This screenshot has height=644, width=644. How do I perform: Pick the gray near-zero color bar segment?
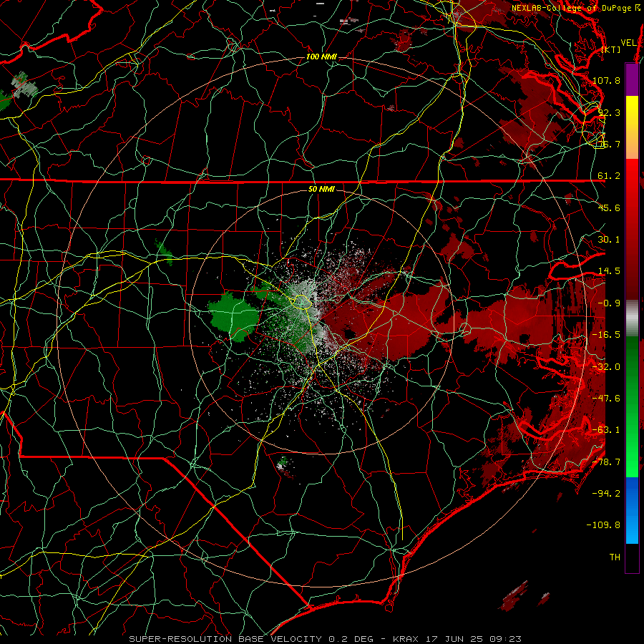632,318
